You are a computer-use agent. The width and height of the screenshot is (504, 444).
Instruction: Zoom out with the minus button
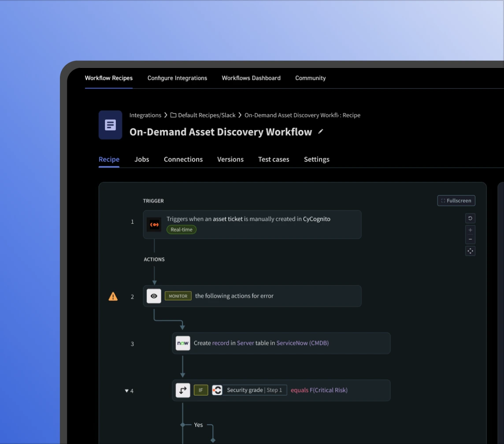click(x=470, y=239)
